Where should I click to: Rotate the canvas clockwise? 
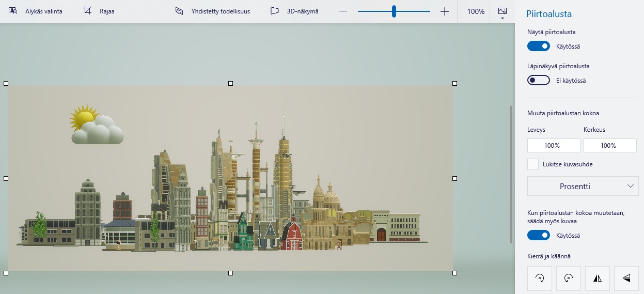[x=540, y=278]
